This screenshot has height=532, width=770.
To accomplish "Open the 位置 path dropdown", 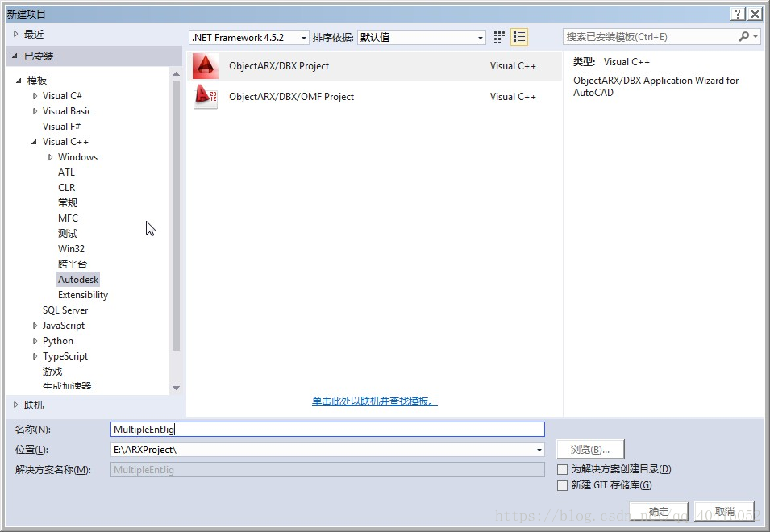I will (x=539, y=450).
